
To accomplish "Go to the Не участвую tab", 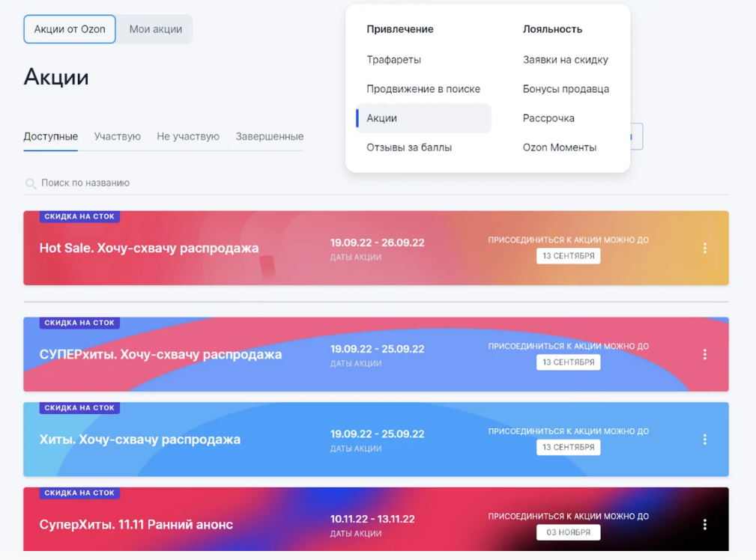I will (x=188, y=136).
